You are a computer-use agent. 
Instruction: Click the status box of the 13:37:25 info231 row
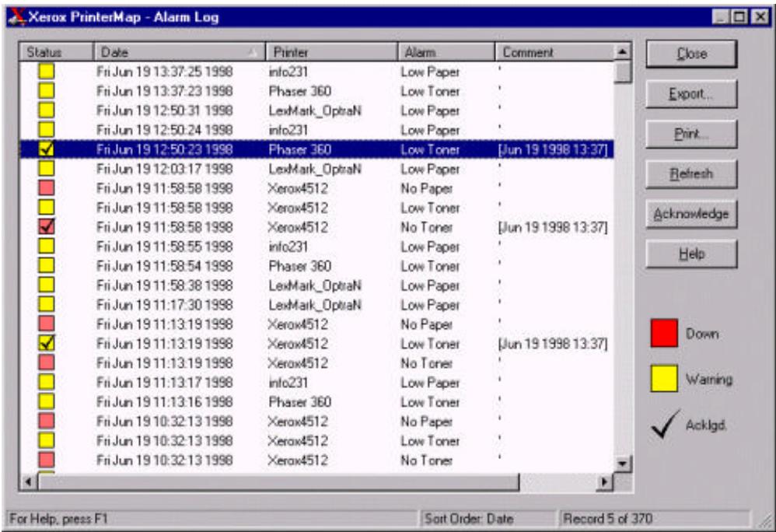click(x=47, y=72)
